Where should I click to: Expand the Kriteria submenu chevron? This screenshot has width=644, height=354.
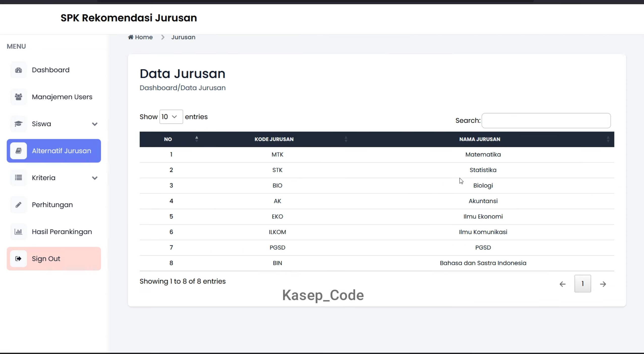click(95, 178)
